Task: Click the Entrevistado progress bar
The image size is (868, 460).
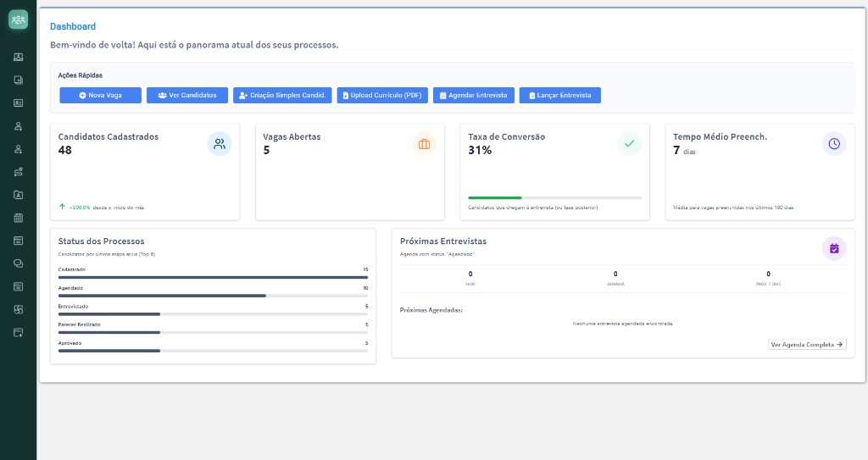Action: coord(213,313)
